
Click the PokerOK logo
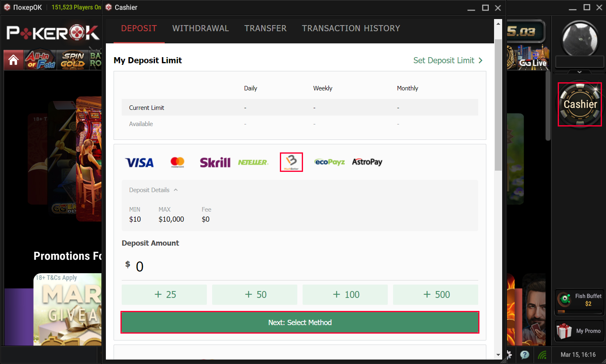coord(53,33)
